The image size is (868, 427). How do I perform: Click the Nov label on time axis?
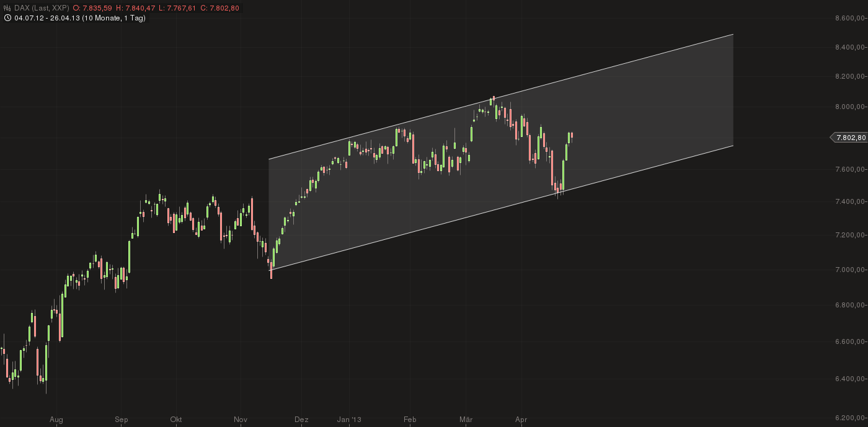tap(241, 420)
